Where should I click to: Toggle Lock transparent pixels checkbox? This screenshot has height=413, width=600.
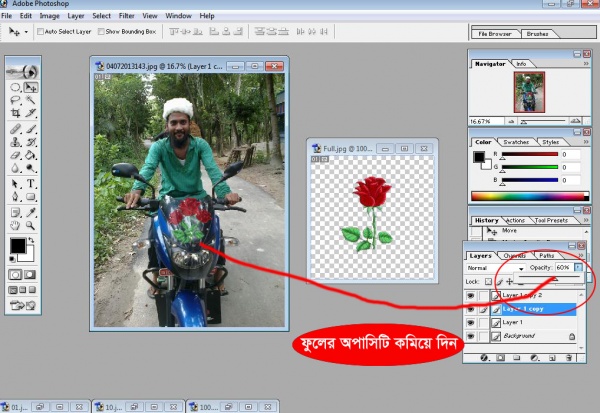pos(488,282)
